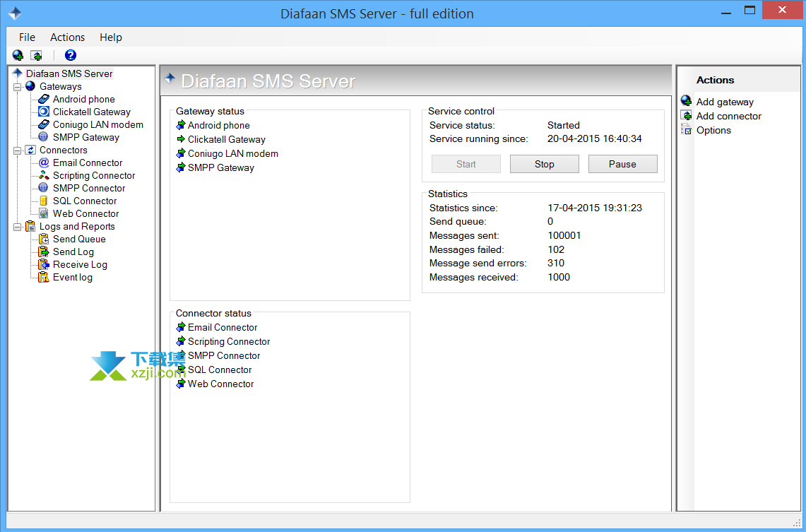
Task: Select the Logs and Reports label in the tree
Action: point(77,227)
